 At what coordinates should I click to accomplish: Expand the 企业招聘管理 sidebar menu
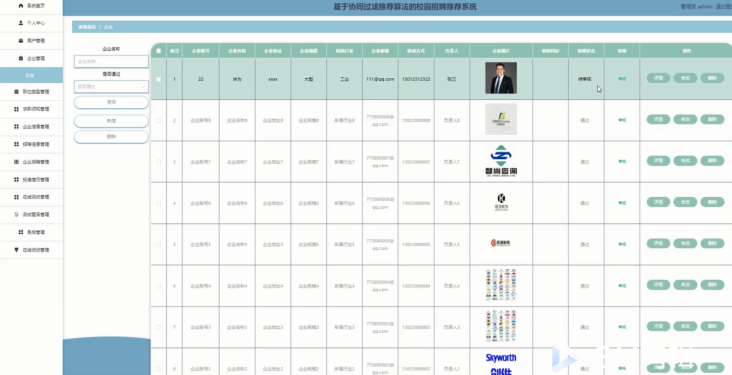click(x=31, y=162)
